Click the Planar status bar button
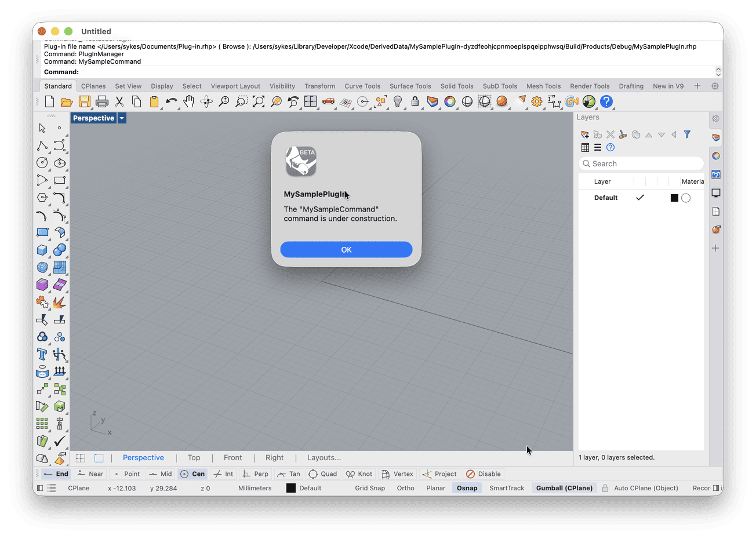This screenshot has width=756, height=539. [436, 488]
